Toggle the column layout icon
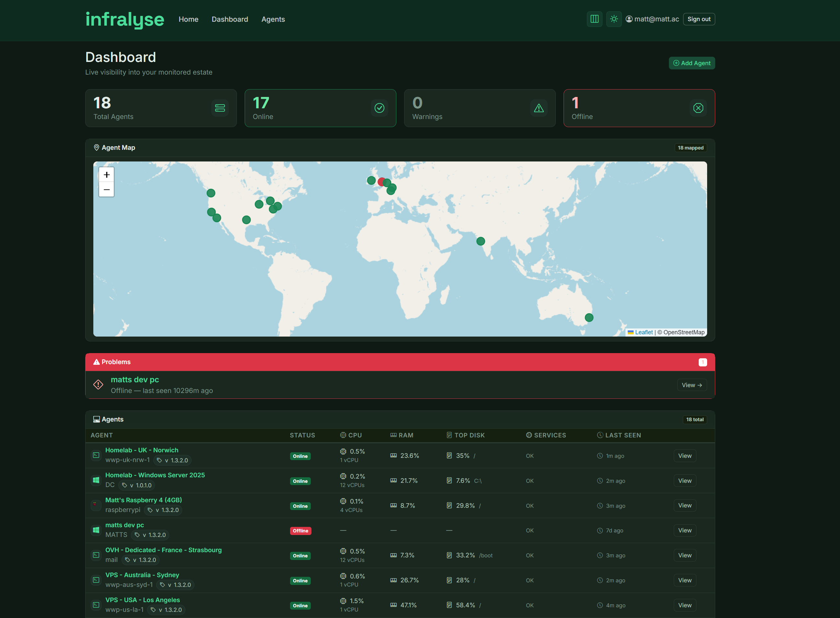Screen dimensions: 840x618 [x=594, y=19]
